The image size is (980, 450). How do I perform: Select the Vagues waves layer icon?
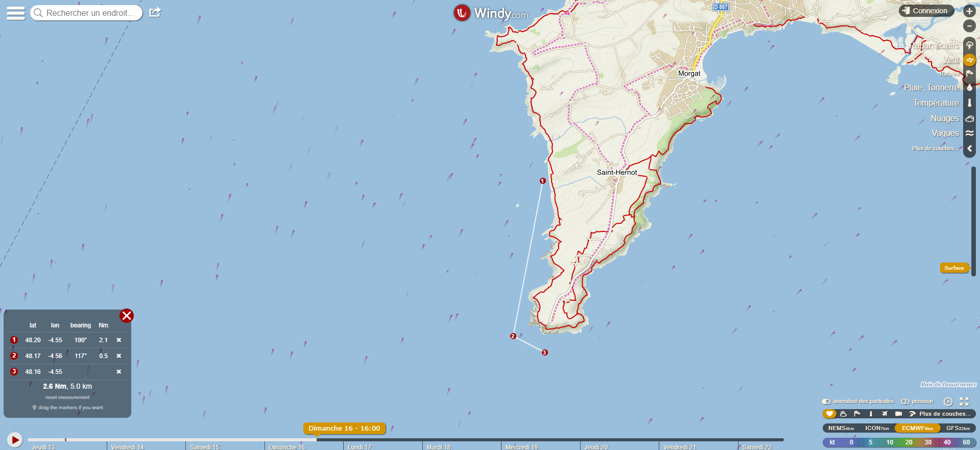pyautogui.click(x=969, y=133)
